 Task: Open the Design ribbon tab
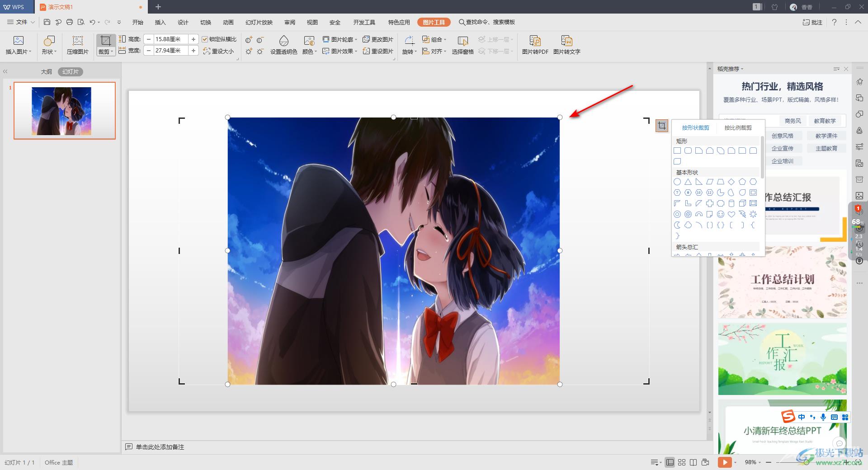[183, 22]
